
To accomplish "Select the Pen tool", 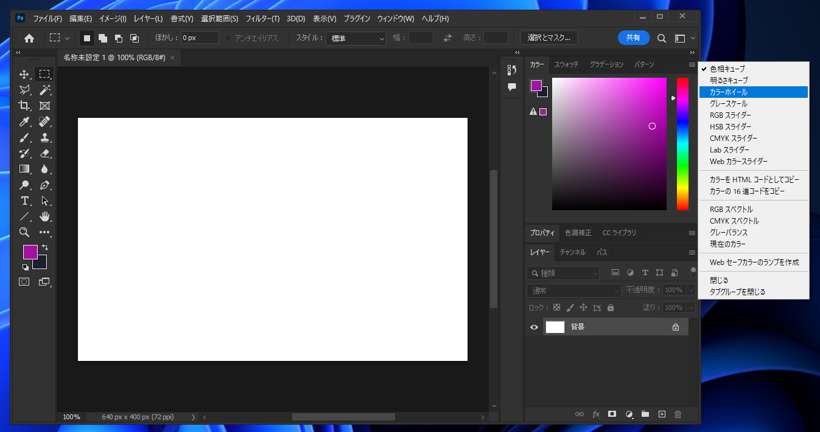I will 44,185.
